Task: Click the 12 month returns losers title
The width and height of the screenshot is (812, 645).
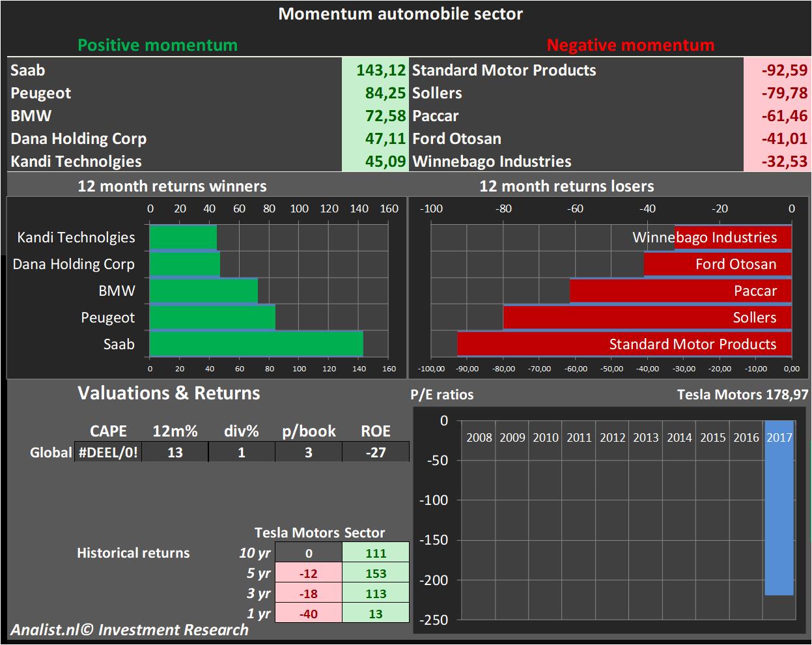Action: (x=567, y=186)
